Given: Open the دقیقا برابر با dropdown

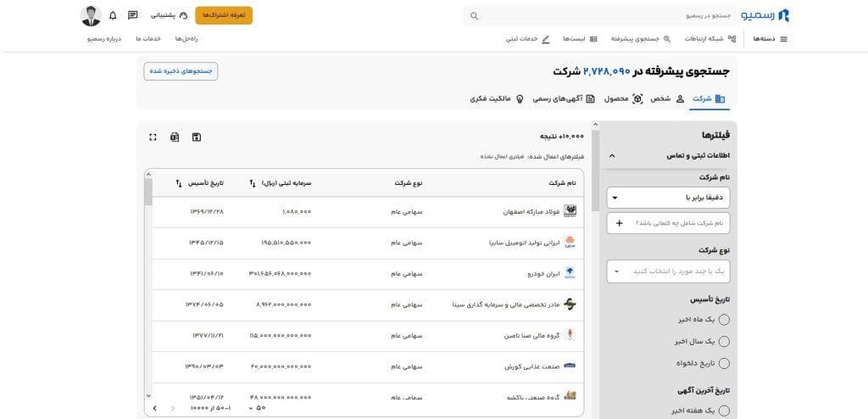Looking at the screenshot, I should (x=668, y=198).
